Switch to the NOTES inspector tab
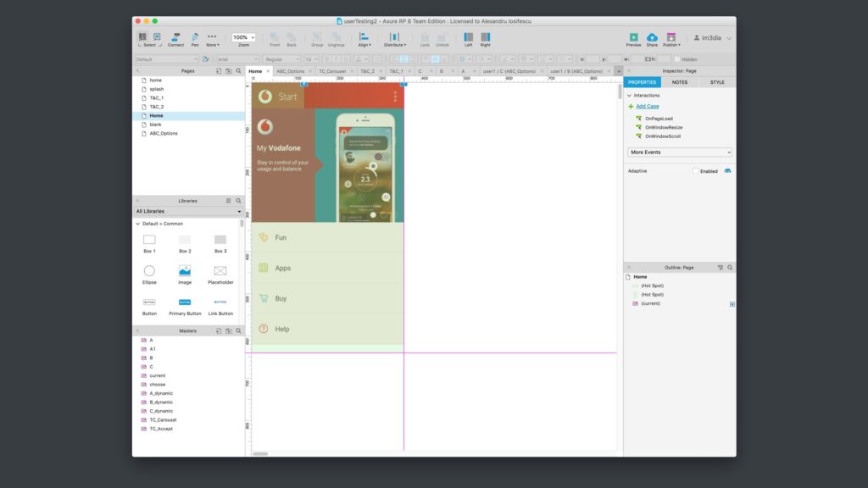The height and width of the screenshot is (488, 868). click(680, 82)
